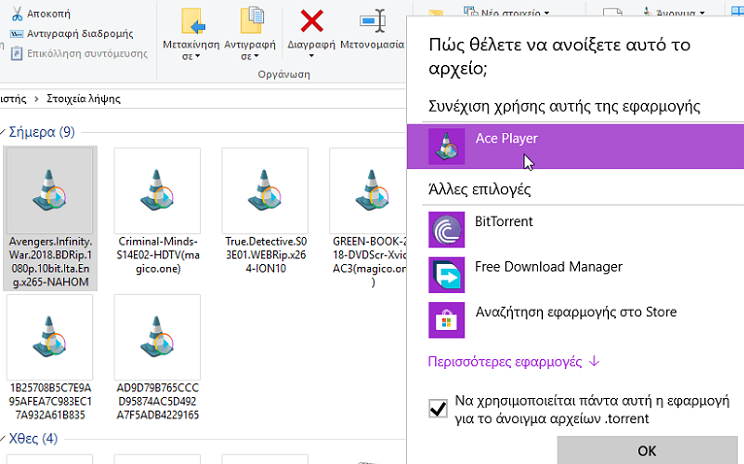The height and width of the screenshot is (464, 744).
Task: Collapse the Χθες (4) group
Action: [x=3, y=439]
